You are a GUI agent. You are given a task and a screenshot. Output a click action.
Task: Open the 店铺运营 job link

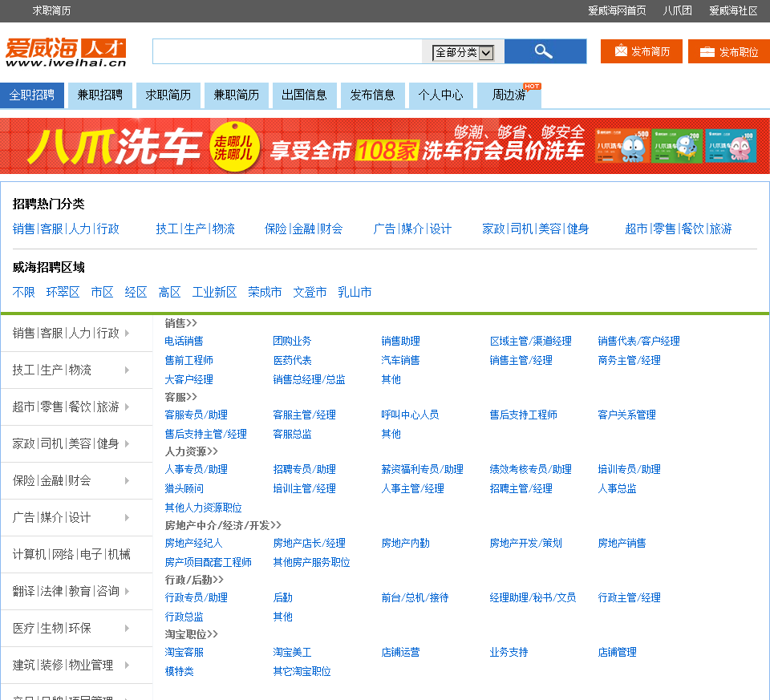point(401,653)
